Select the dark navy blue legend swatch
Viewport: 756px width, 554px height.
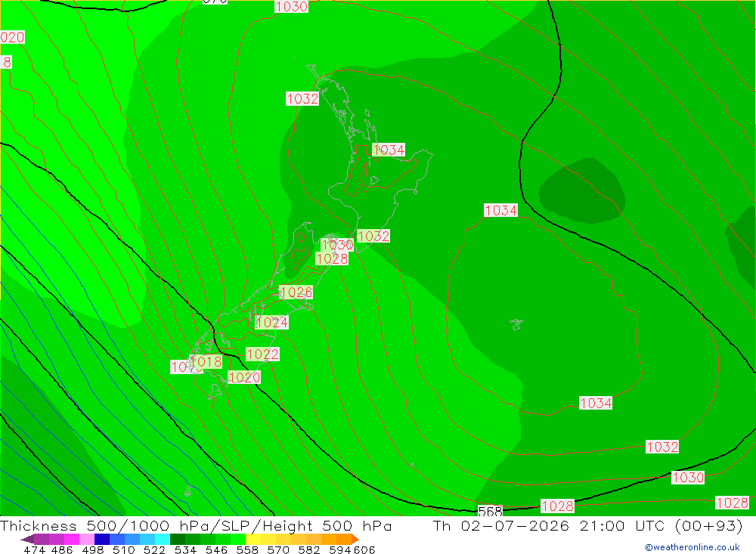click(x=102, y=539)
